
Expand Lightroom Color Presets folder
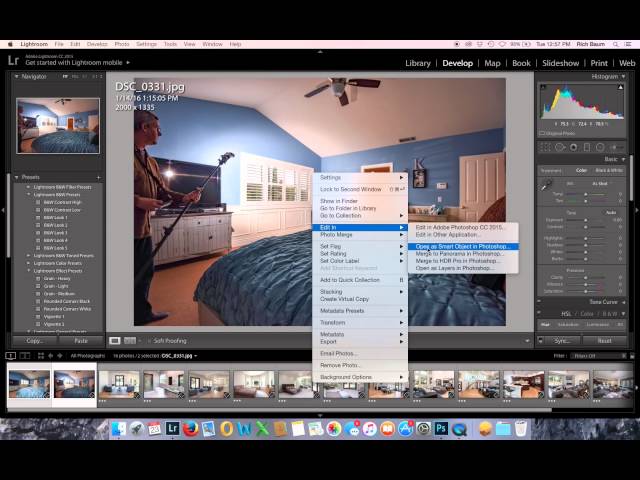[x=28, y=263]
